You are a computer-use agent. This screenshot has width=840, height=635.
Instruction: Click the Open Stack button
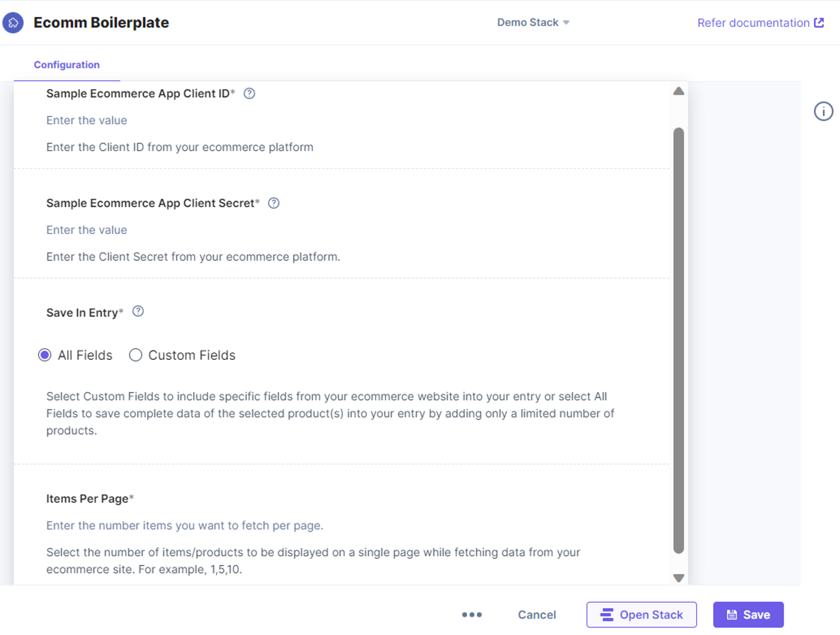641,614
